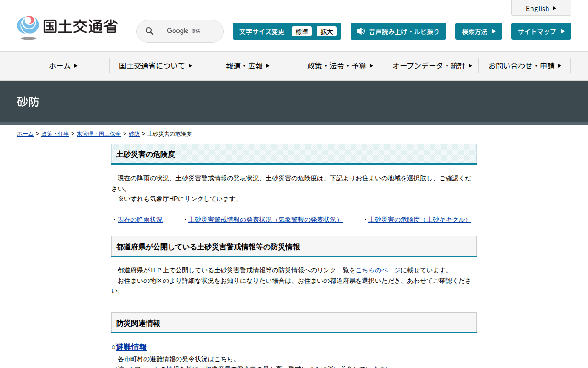The height and width of the screenshot is (368, 588).
Task: Click the arrow icon on 検索方法
Action: point(493,31)
